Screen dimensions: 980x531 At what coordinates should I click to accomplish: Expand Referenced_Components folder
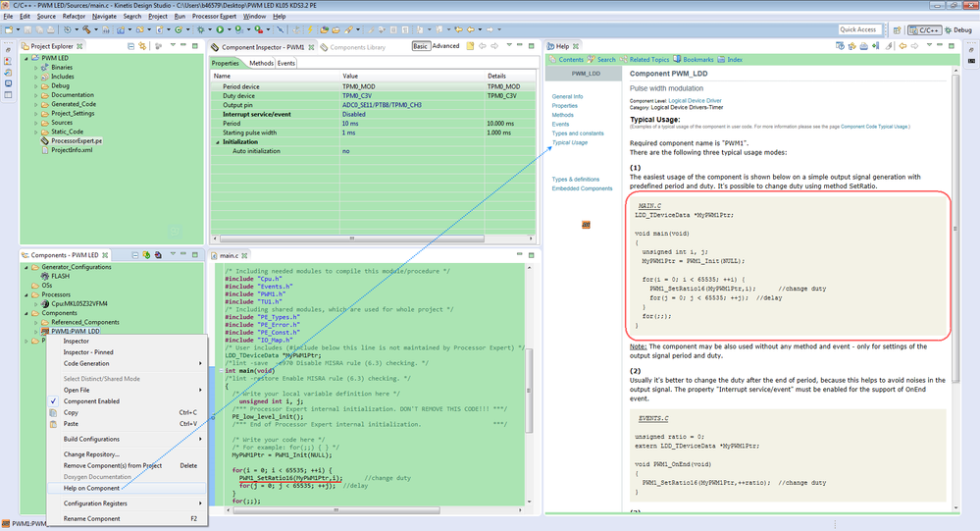pos(36,322)
